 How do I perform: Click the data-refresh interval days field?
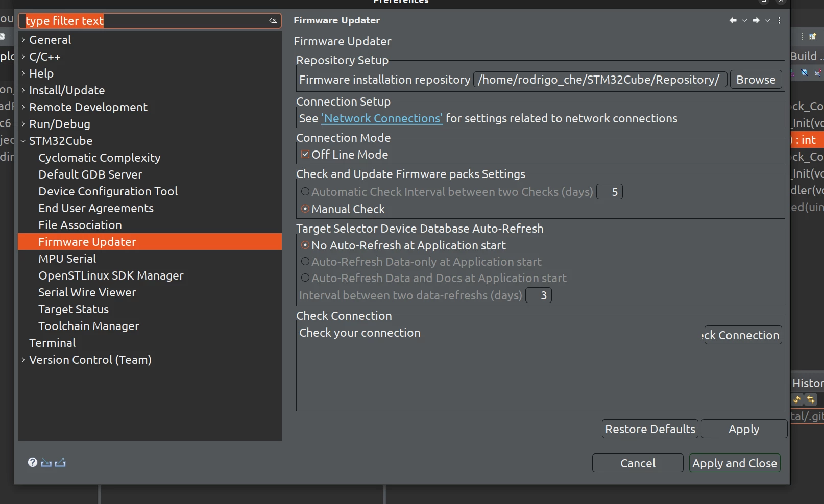pyautogui.click(x=539, y=295)
